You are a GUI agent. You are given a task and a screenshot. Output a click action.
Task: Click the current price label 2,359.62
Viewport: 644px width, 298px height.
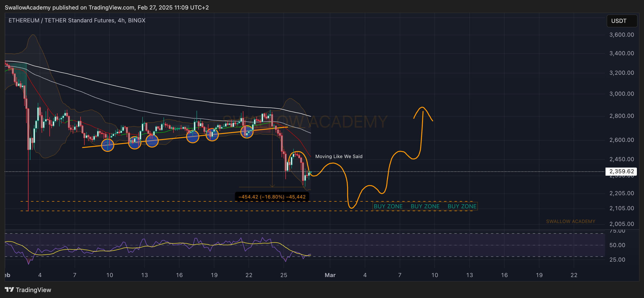pos(621,171)
